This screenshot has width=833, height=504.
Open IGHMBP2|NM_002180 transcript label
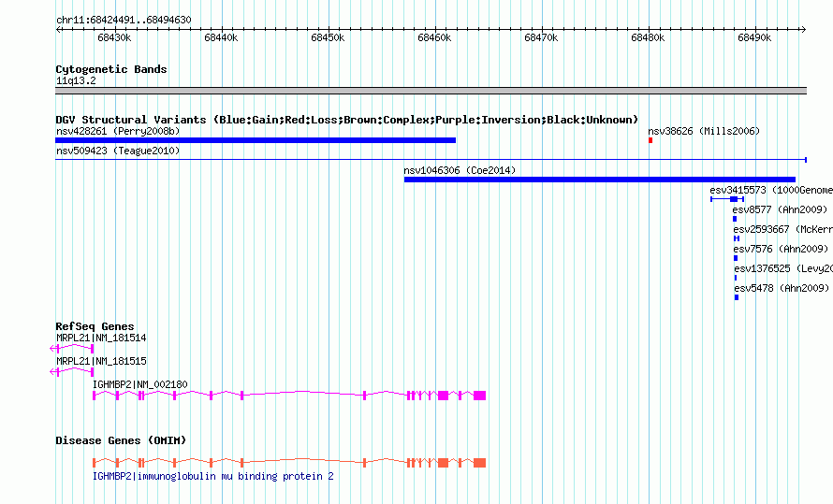(140, 384)
